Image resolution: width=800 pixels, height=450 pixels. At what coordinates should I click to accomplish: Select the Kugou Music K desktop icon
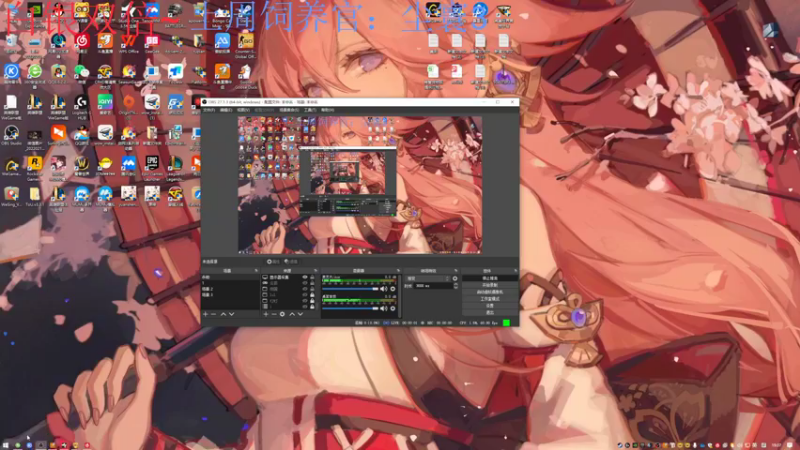(x=11, y=73)
